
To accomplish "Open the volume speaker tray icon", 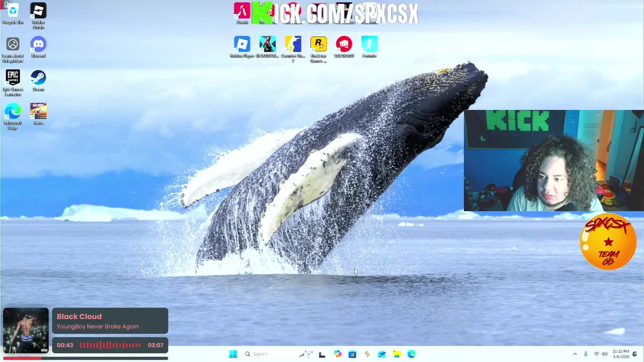I will 605,354.
